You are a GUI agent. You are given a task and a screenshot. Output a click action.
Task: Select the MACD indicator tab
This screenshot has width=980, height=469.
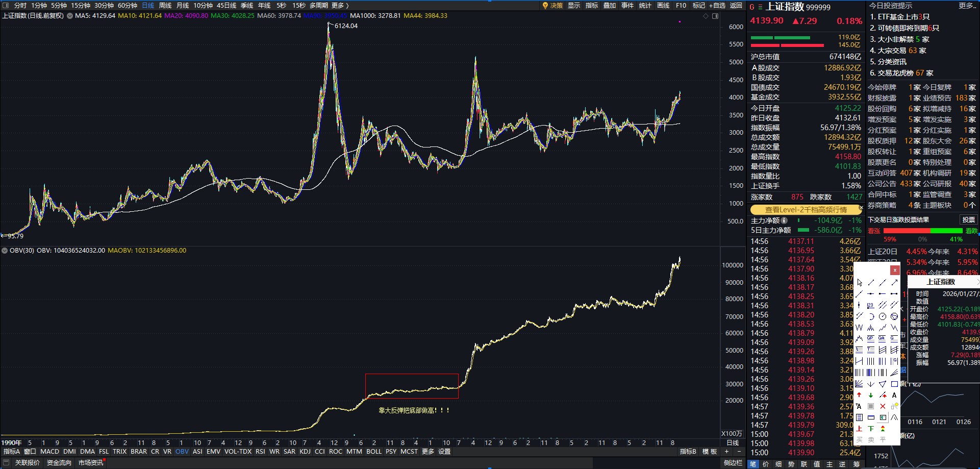point(50,452)
